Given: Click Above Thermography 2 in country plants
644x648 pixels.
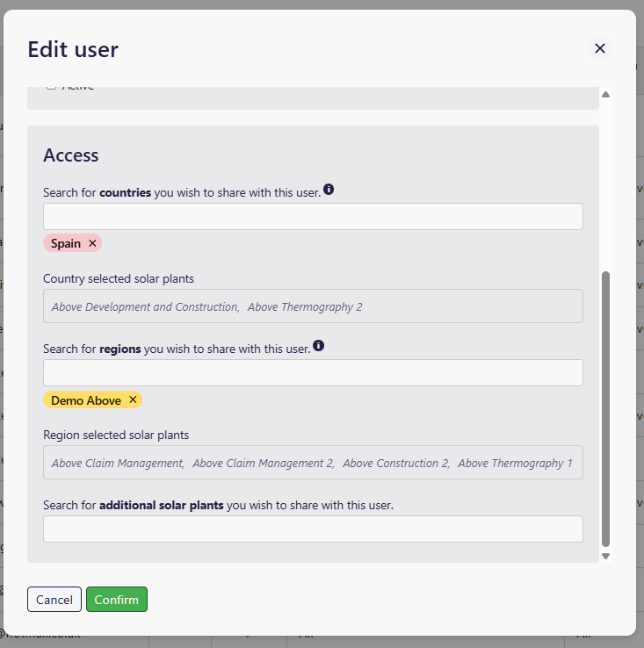Looking at the screenshot, I should point(305,306).
